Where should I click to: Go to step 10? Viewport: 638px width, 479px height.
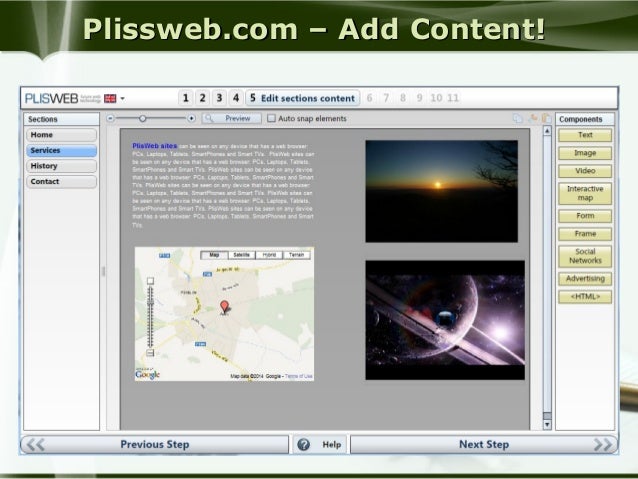[x=436, y=98]
